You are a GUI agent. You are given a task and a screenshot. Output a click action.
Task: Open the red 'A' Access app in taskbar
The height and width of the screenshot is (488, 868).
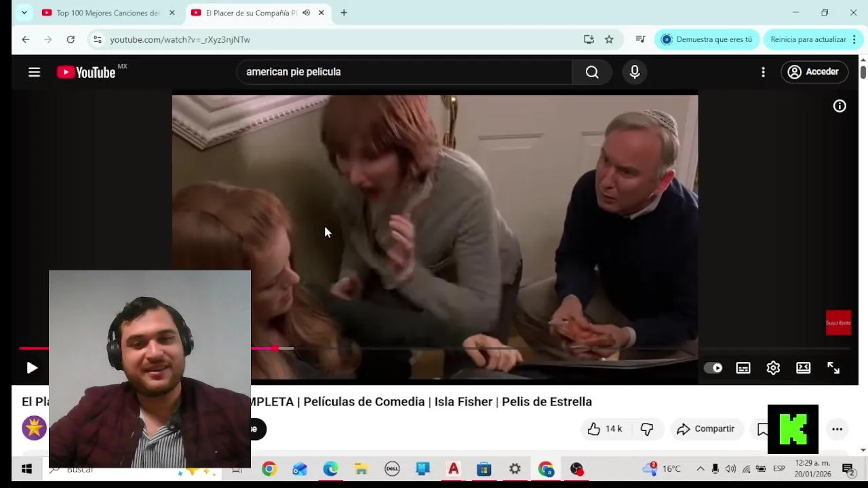tap(454, 469)
